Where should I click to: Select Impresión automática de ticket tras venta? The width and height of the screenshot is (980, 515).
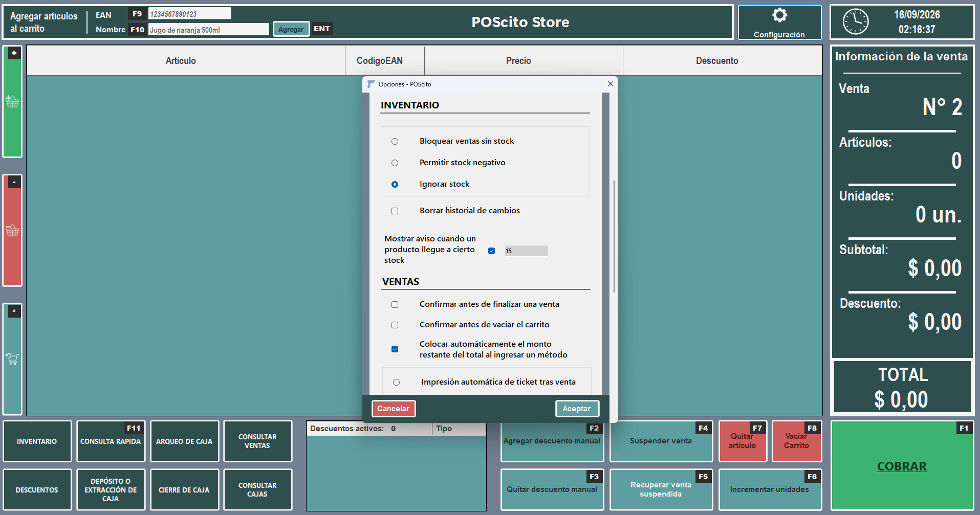point(396,382)
